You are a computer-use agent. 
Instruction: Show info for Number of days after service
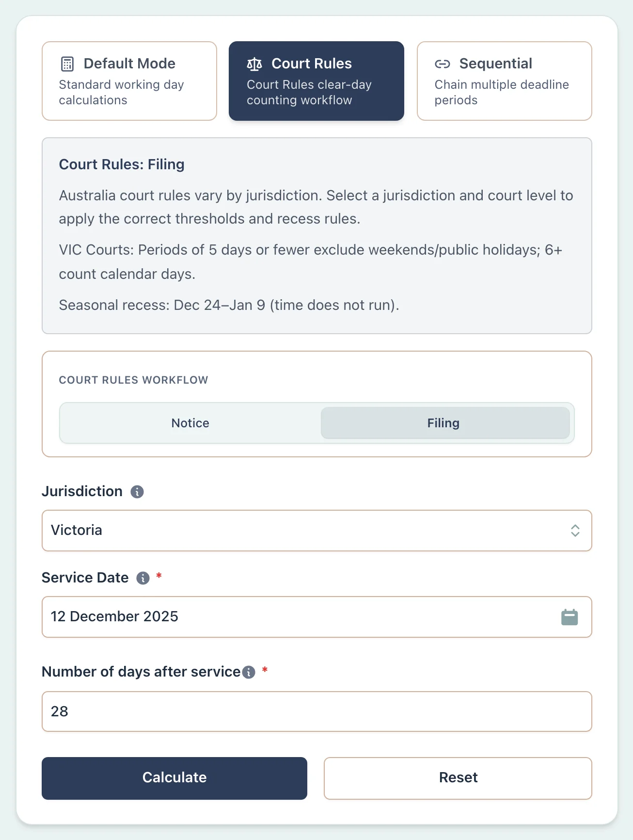pyautogui.click(x=249, y=672)
